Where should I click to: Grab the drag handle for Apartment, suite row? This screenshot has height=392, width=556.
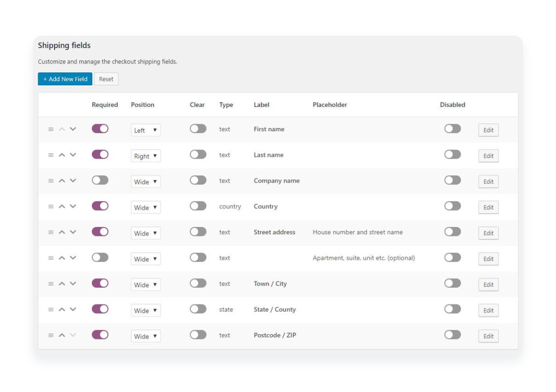[x=51, y=258]
